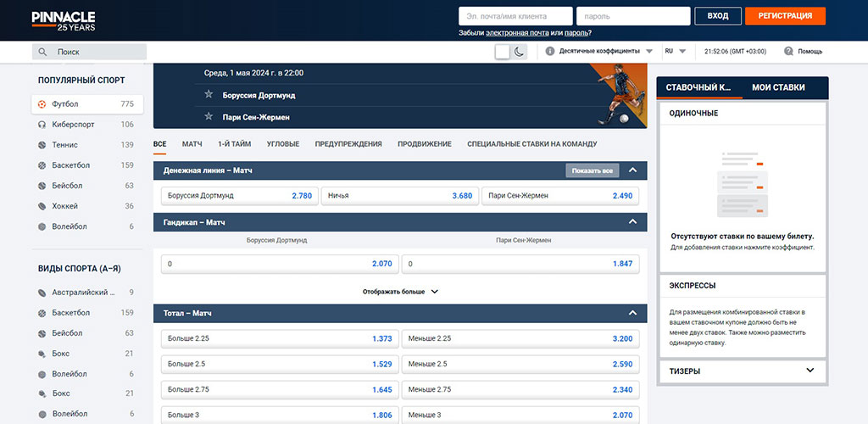Open the Мои ставки tab
The image size is (868, 424).
click(778, 87)
